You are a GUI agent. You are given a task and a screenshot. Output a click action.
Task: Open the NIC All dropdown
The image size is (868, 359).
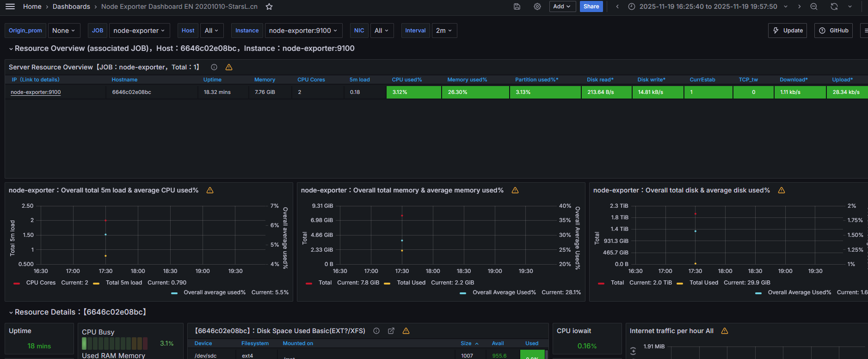point(382,31)
